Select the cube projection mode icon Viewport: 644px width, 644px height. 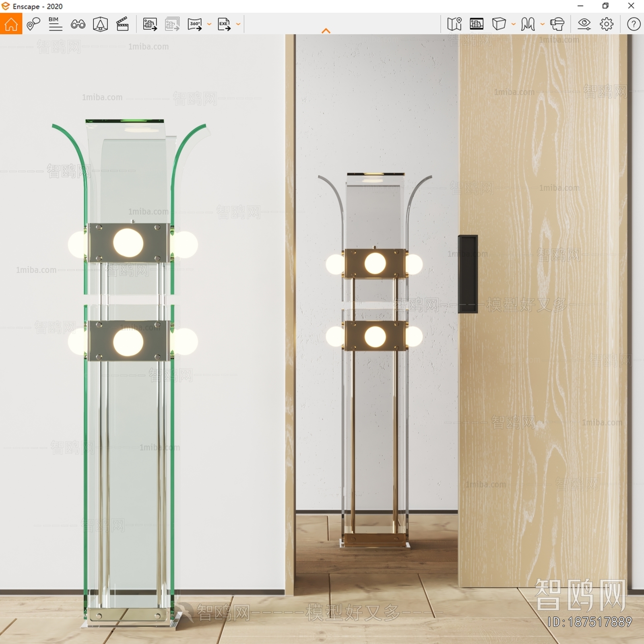tap(499, 24)
